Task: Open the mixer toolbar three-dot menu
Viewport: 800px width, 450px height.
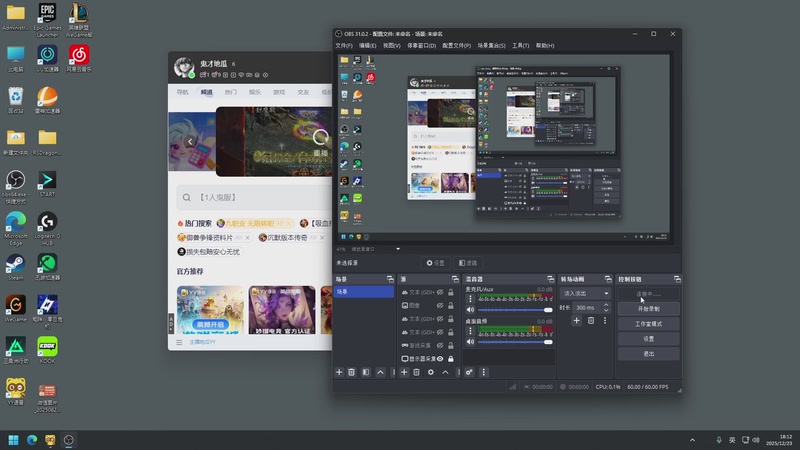Action: pos(484,372)
